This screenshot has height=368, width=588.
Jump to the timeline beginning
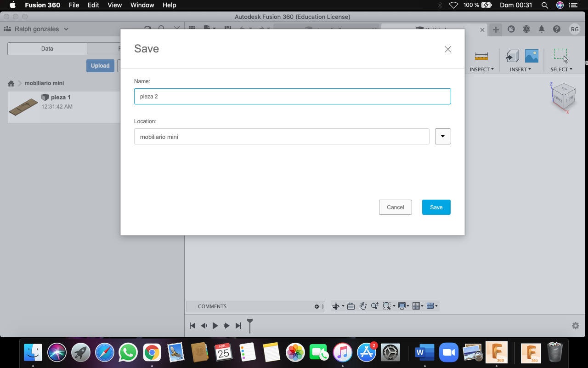tap(192, 326)
